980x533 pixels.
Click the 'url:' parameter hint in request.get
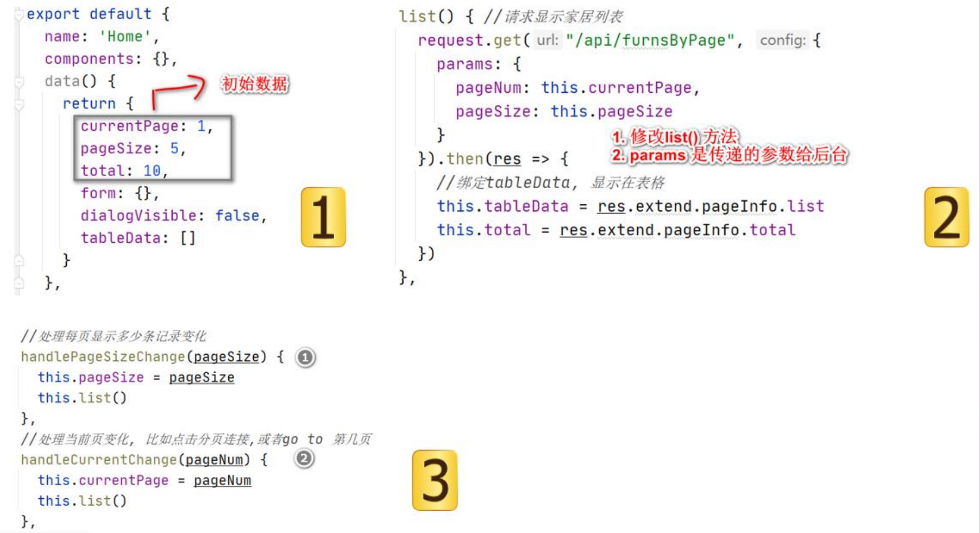click(547, 40)
